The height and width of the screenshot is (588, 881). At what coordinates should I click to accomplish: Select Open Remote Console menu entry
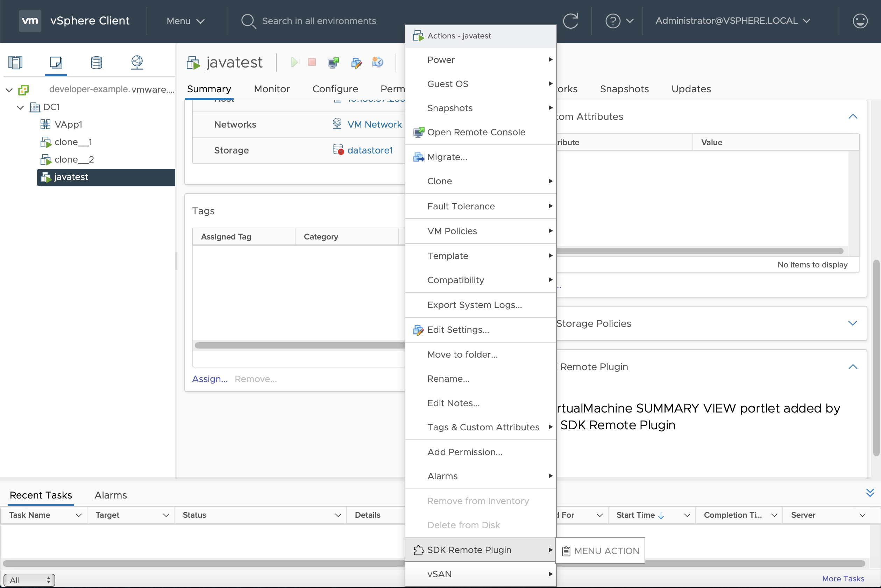481,132
